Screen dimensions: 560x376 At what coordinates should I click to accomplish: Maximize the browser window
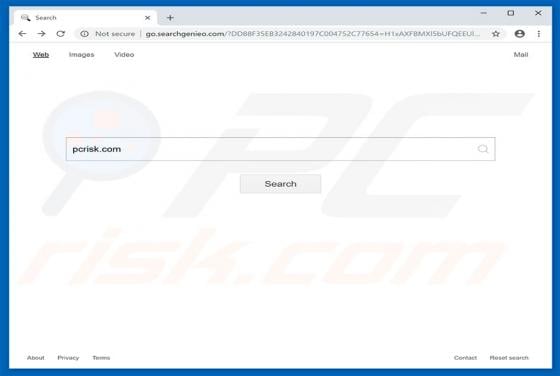coord(511,13)
